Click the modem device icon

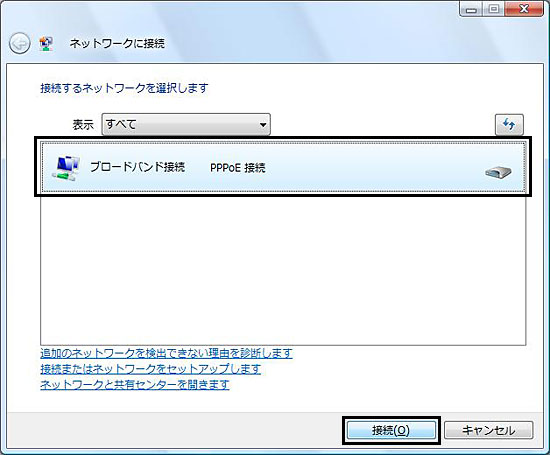point(498,172)
